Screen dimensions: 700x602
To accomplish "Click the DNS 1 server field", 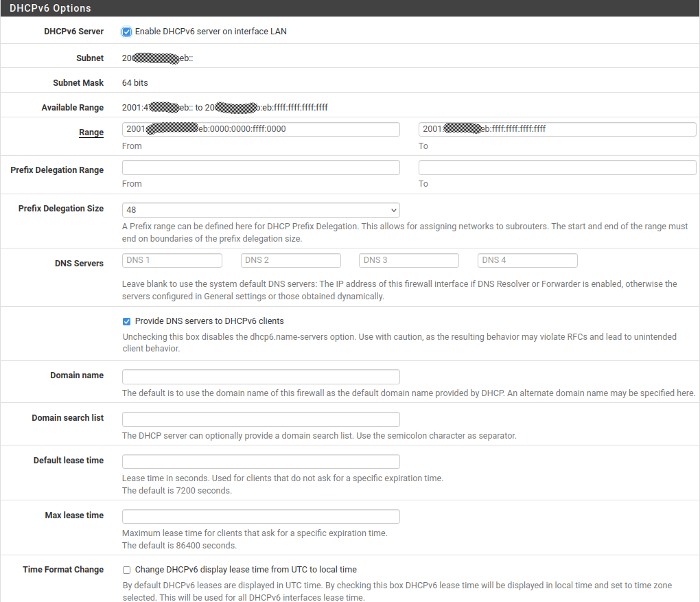I will (x=172, y=260).
